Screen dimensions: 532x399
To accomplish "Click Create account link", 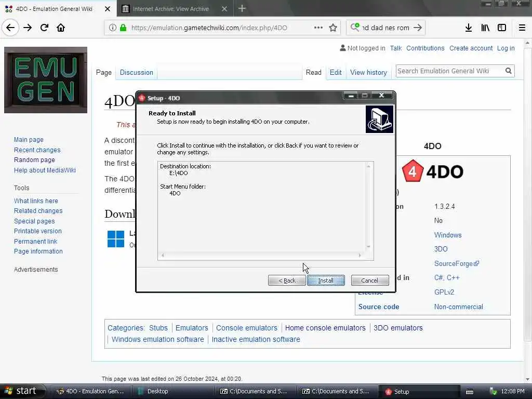I will pos(471,48).
